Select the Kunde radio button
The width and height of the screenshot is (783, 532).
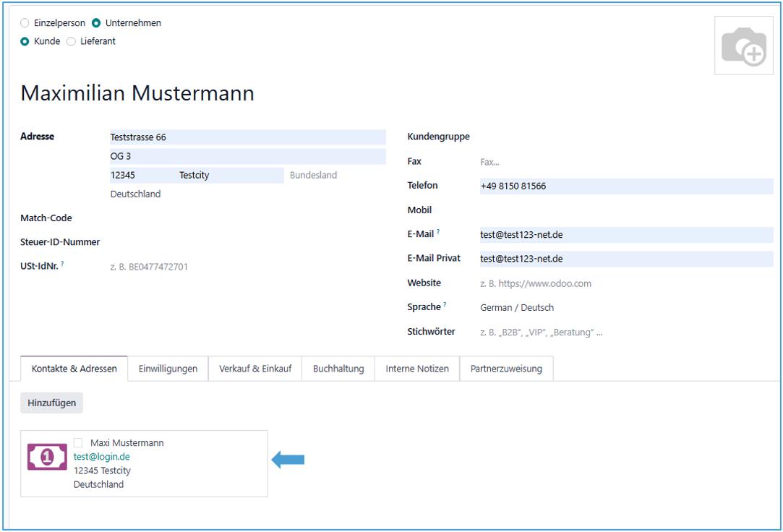25,41
